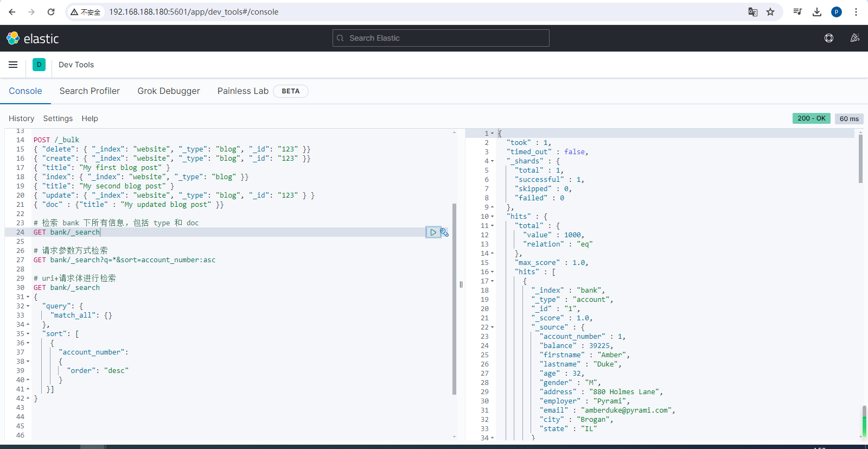Open the translate page icon
Image resolution: width=868 pixels, height=449 pixels.
coord(753,12)
